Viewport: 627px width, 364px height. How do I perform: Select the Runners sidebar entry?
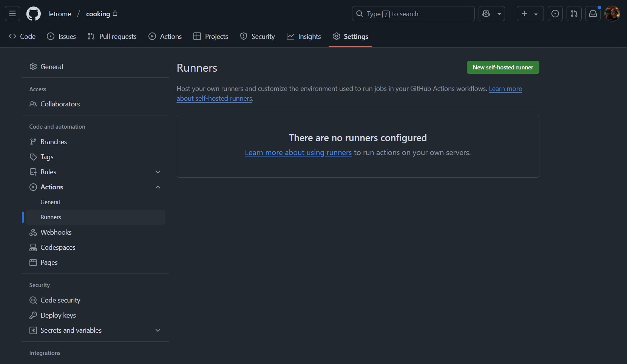tap(51, 217)
